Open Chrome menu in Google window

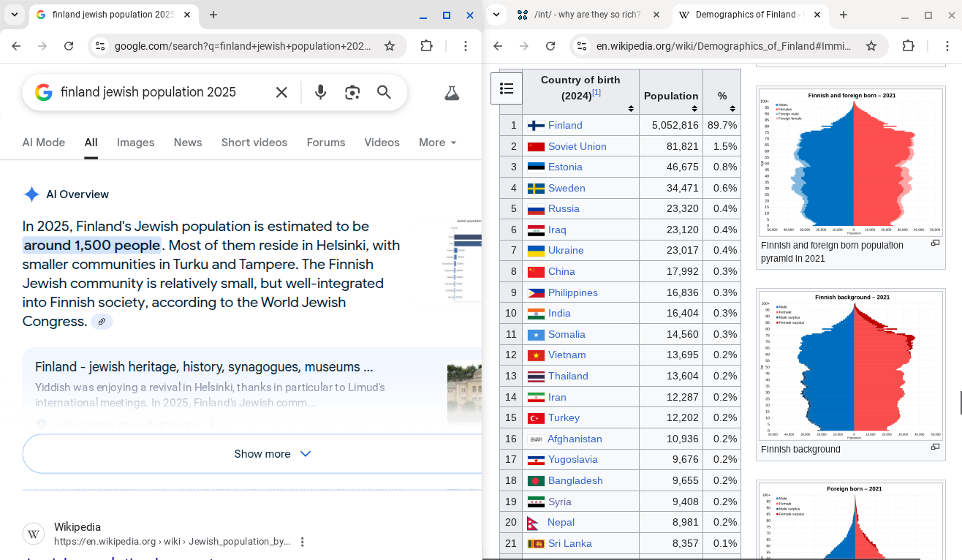[466, 46]
